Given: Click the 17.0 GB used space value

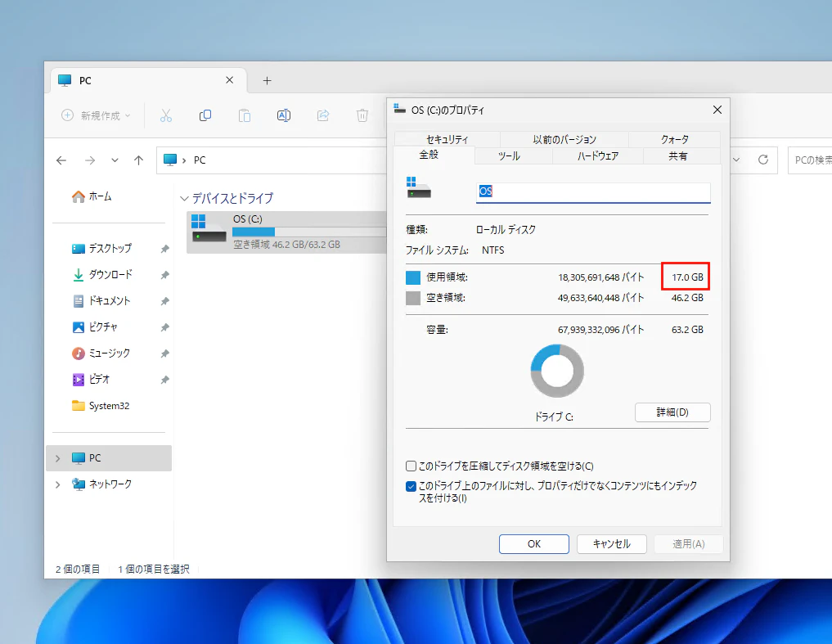Looking at the screenshot, I should [x=687, y=277].
